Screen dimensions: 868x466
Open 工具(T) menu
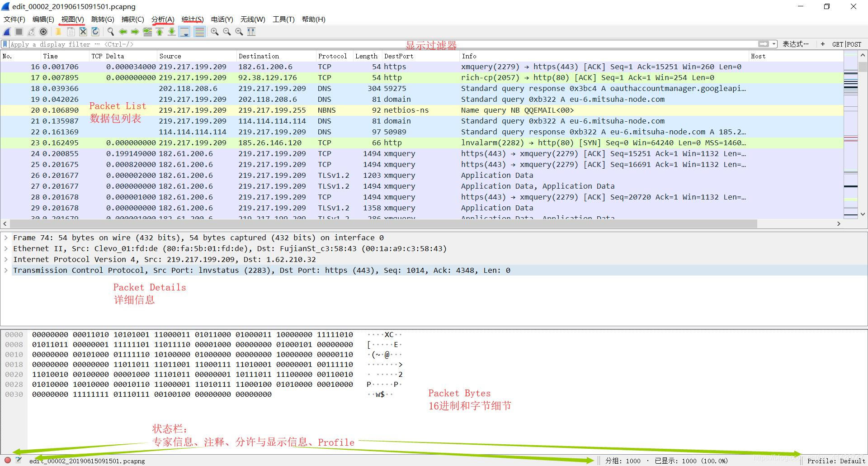[x=283, y=19]
